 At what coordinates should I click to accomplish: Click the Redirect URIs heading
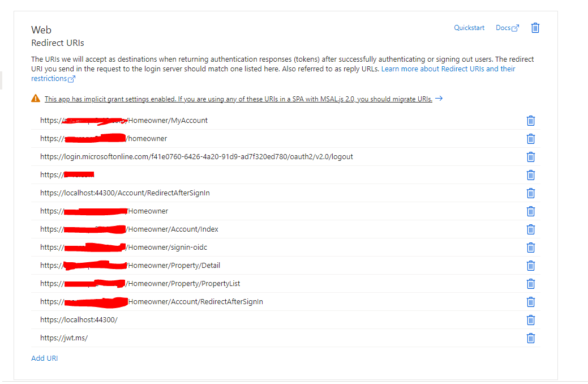[x=57, y=43]
